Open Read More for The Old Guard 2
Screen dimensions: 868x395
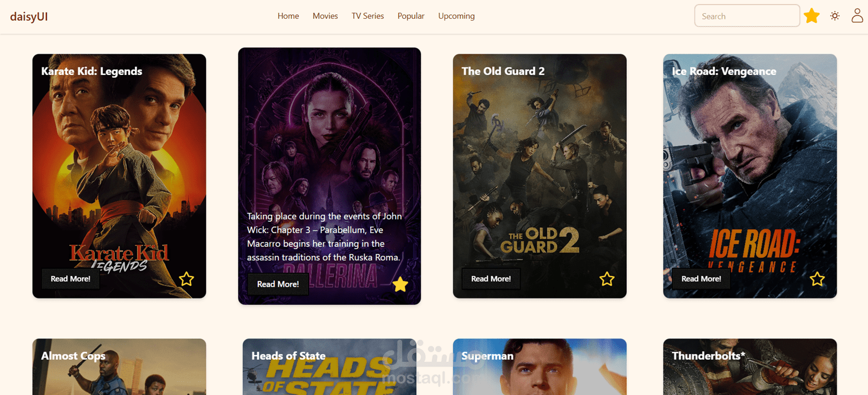click(x=491, y=279)
